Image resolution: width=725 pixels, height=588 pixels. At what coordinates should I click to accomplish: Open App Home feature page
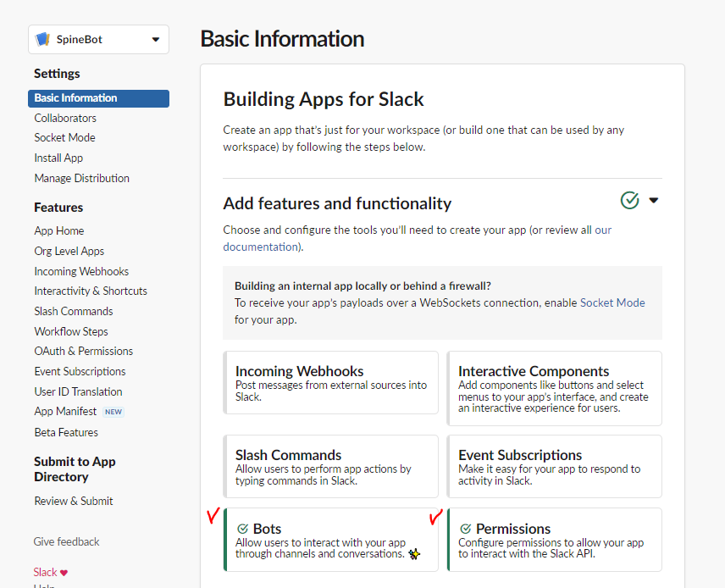click(59, 230)
